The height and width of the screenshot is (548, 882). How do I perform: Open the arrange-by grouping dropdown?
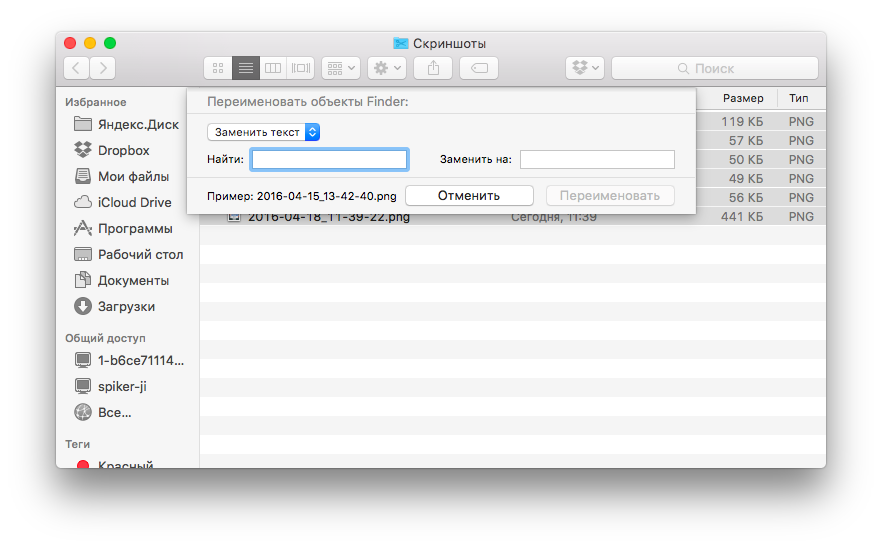pos(340,68)
